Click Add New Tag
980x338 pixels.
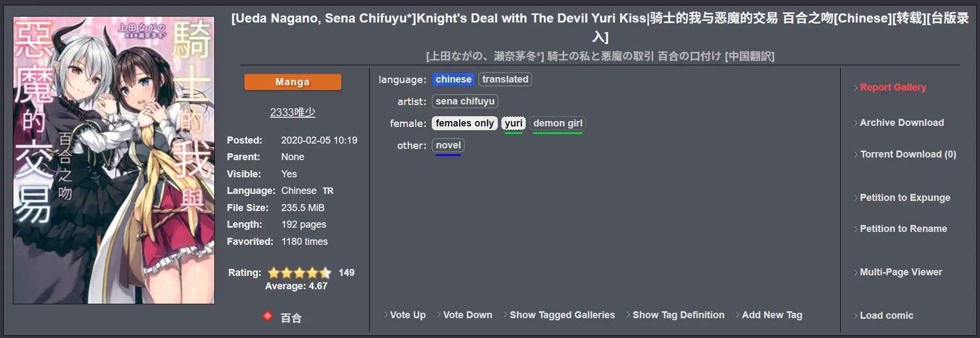[x=772, y=315]
